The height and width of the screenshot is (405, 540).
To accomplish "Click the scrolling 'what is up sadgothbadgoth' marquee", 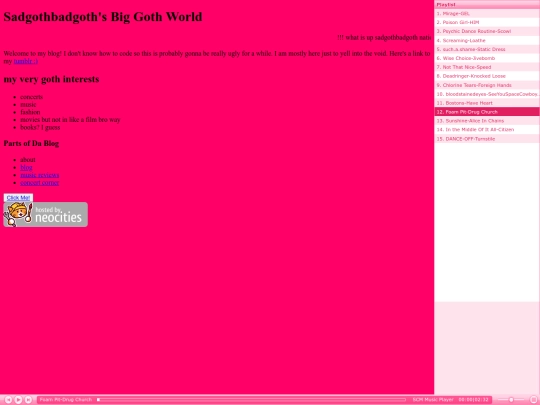I will click(384, 38).
